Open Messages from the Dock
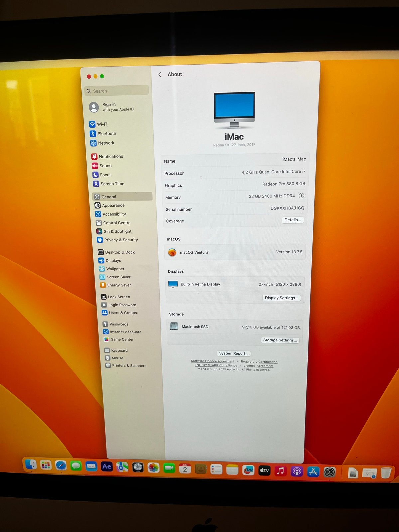The image size is (399, 532). 76,466
